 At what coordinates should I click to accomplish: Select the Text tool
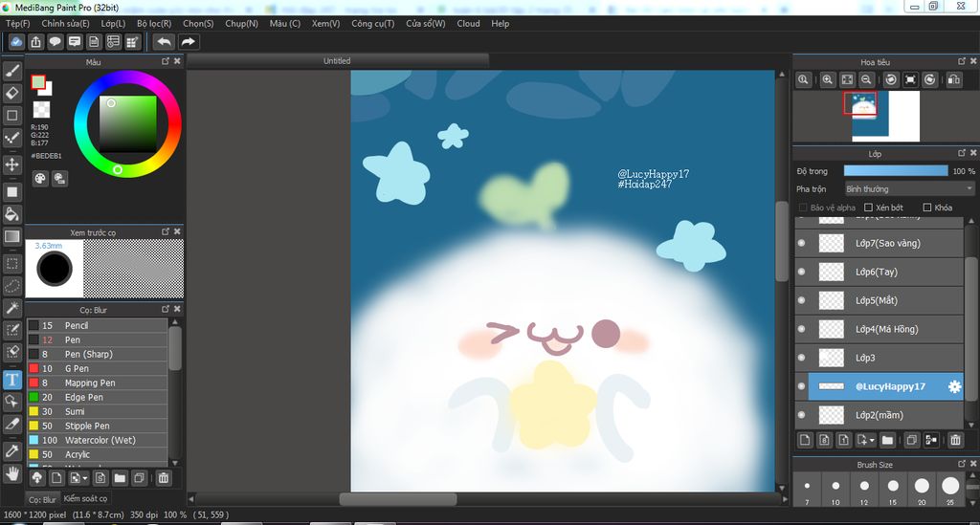12,380
